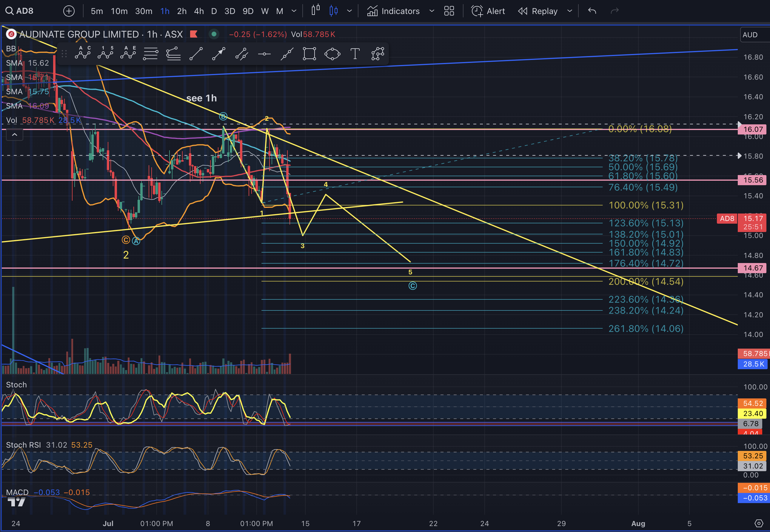The height and width of the screenshot is (532, 770).
Task: Open the AUD currency selector
Action: 755,35
